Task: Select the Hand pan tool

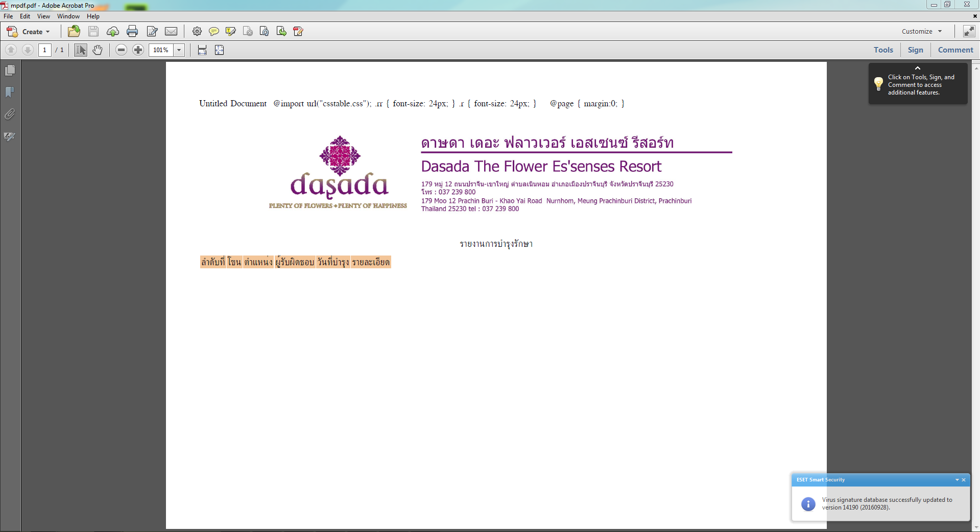Action: click(x=98, y=50)
